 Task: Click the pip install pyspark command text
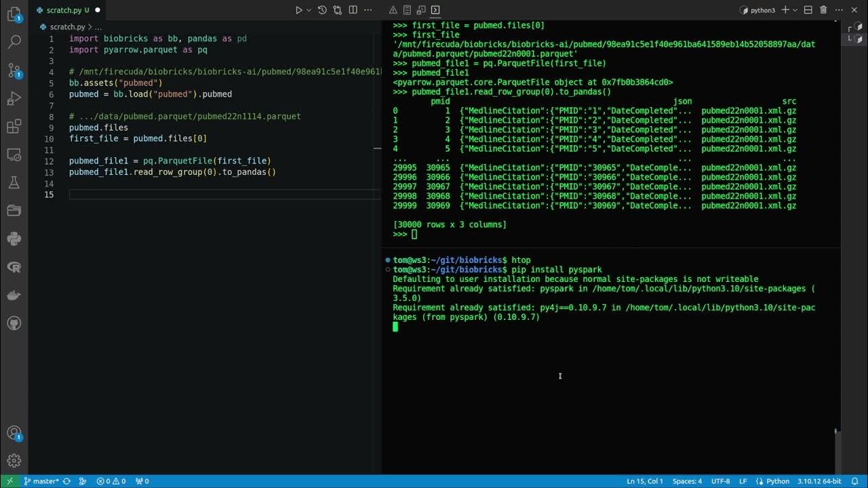[557, 270]
